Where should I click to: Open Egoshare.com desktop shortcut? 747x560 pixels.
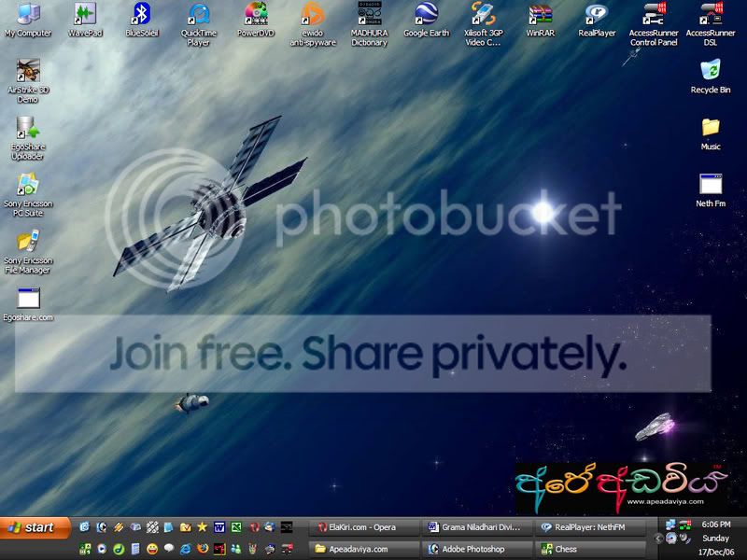[28, 304]
